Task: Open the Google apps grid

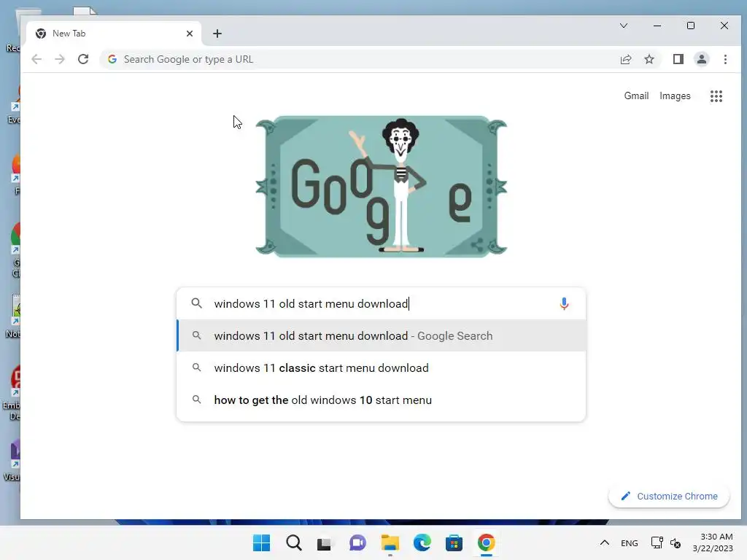Action: click(716, 96)
